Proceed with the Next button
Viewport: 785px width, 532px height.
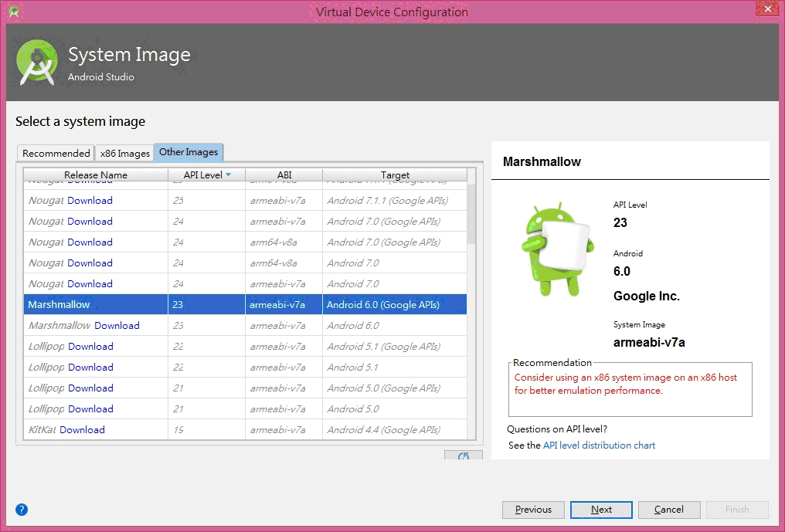tap(601, 510)
